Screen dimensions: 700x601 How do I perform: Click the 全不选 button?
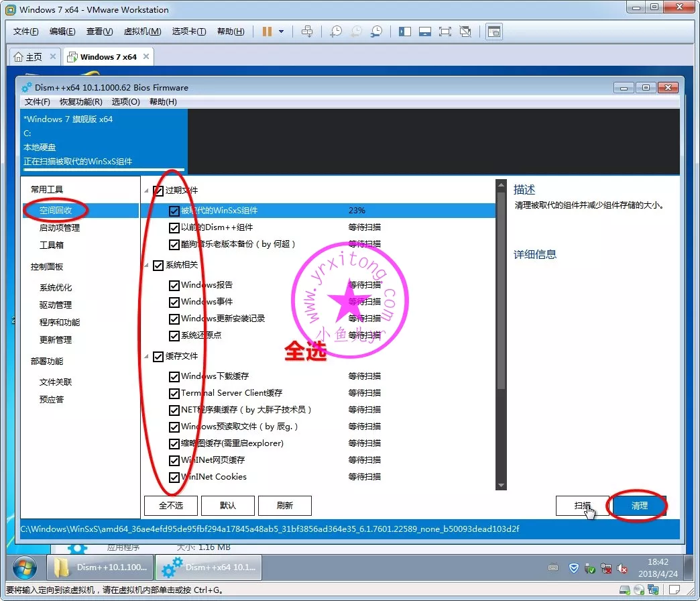click(x=170, y=506)
